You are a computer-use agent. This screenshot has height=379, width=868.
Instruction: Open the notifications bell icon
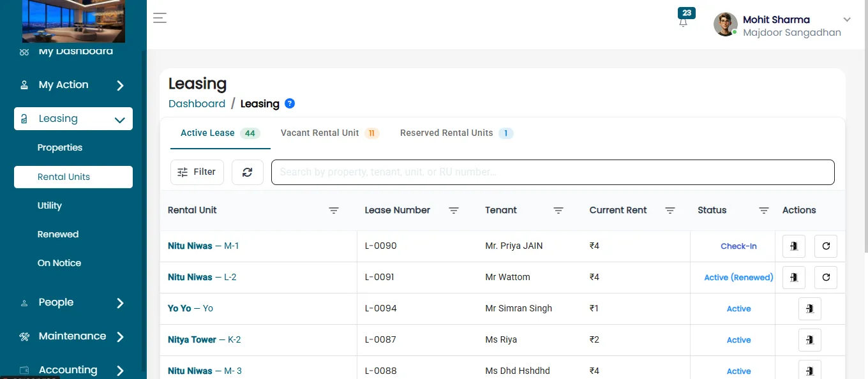click(684, 22)
